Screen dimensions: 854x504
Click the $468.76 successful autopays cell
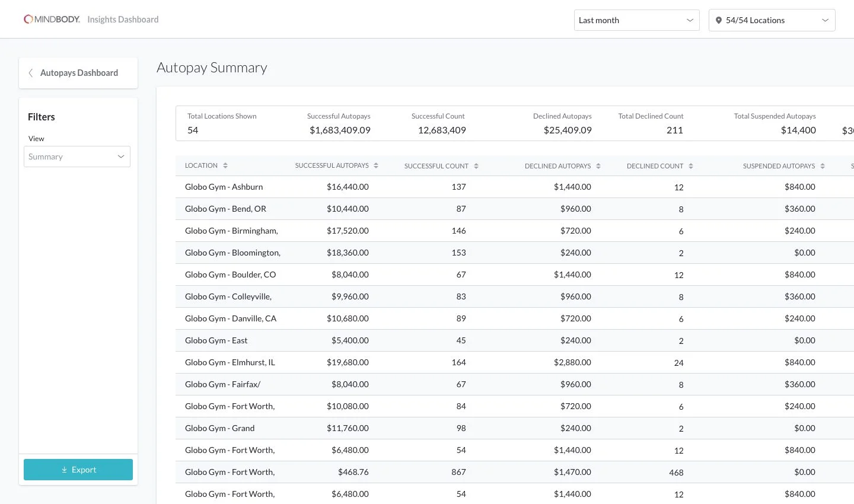coord(353,472)
